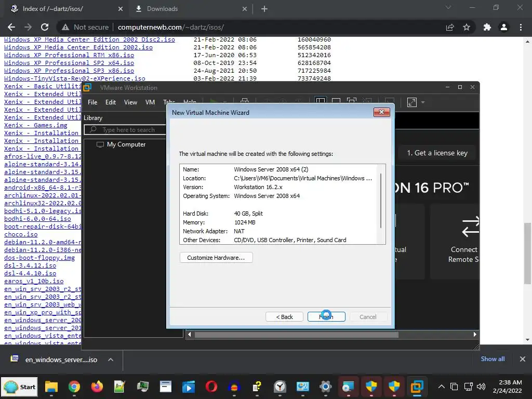Image resolution: width=532 pixels, height=399 pixels.
Task: Click the browser address bar URL
Action: tap(170, 27)
